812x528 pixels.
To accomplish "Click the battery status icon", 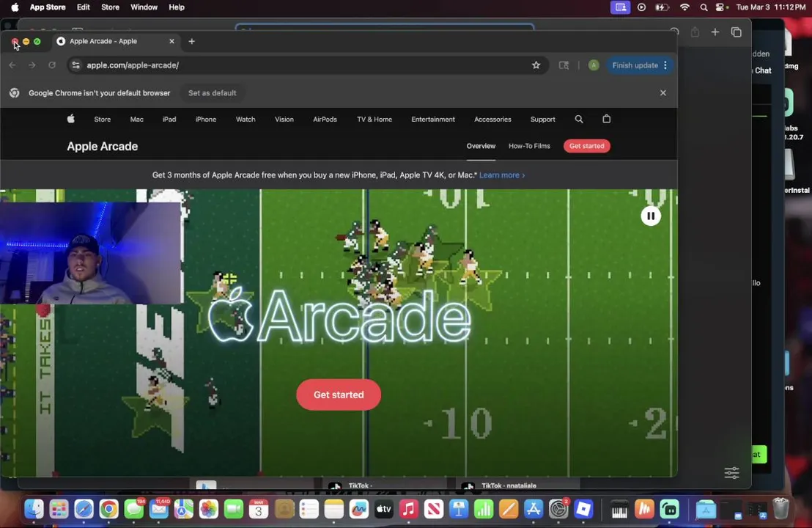I will 662,7.
